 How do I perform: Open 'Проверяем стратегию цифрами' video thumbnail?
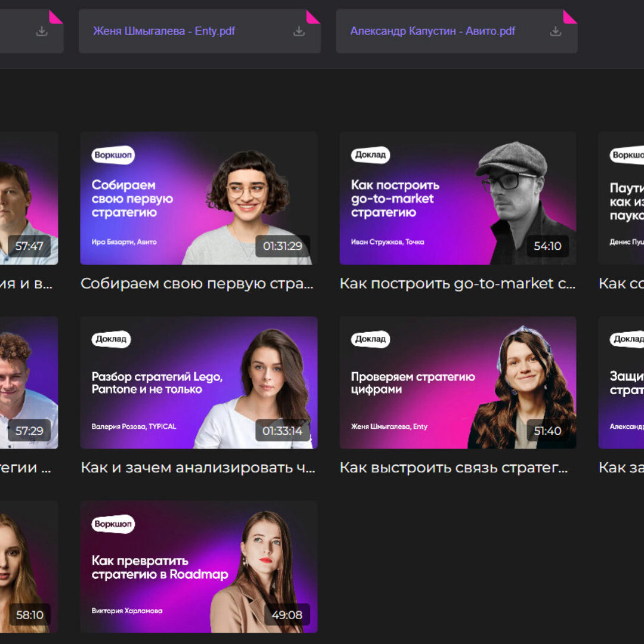(457, 382)
